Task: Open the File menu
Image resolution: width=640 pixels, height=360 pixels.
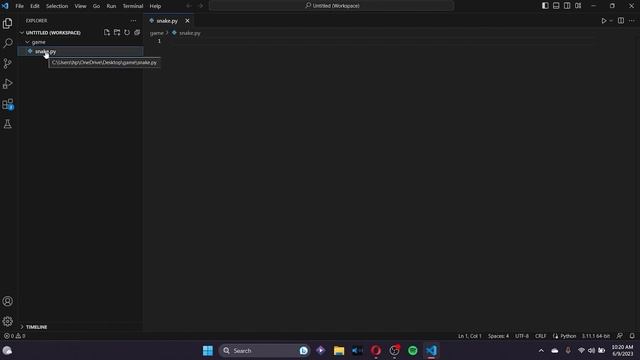Action: pos(19,6)
